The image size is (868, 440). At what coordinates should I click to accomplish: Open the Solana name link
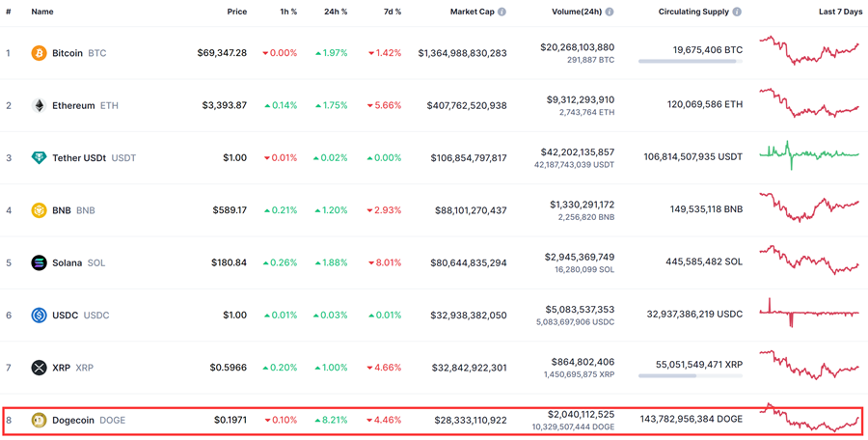coord(68,262)
